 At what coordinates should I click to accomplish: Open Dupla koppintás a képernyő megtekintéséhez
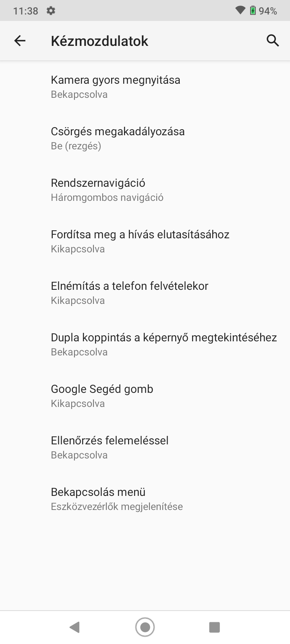(x=145, y=344)
